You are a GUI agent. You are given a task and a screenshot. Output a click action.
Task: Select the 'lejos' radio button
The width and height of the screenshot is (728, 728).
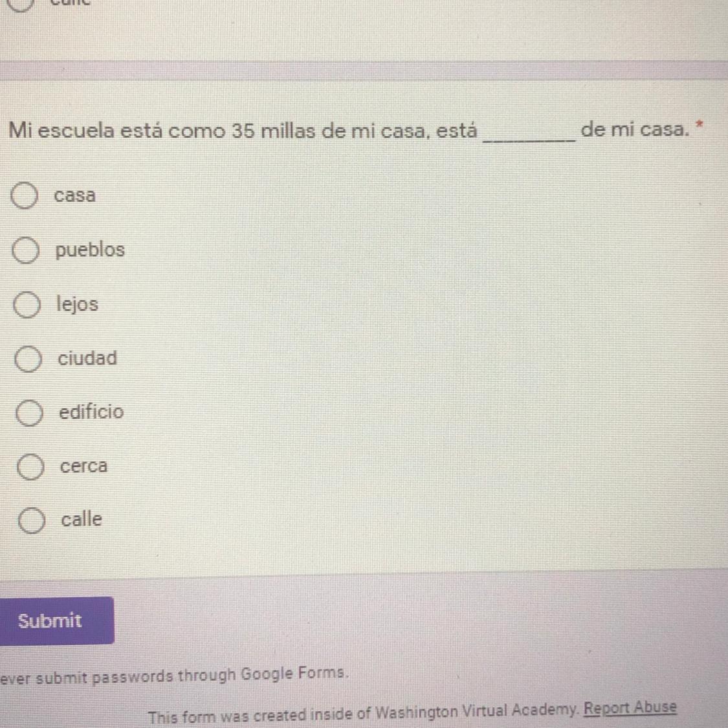click(x=27, y=305)
